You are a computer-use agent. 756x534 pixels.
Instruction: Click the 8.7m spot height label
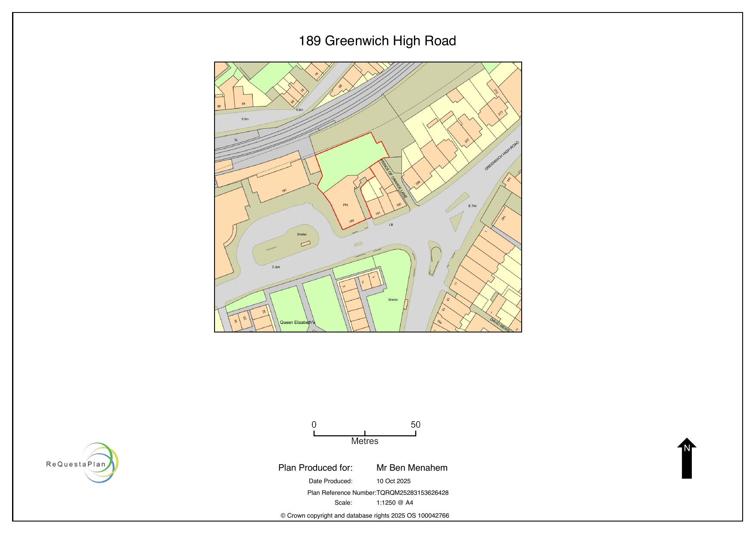coord(472,206)
